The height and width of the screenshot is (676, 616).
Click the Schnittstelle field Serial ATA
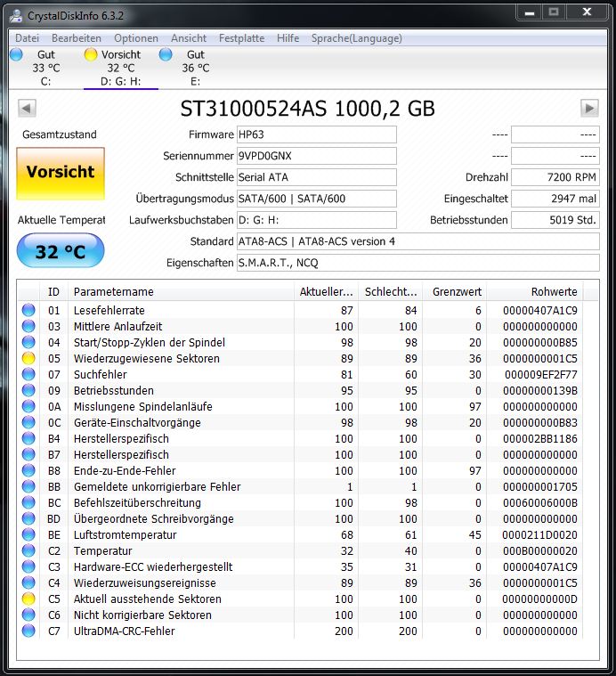pos(316,177)
